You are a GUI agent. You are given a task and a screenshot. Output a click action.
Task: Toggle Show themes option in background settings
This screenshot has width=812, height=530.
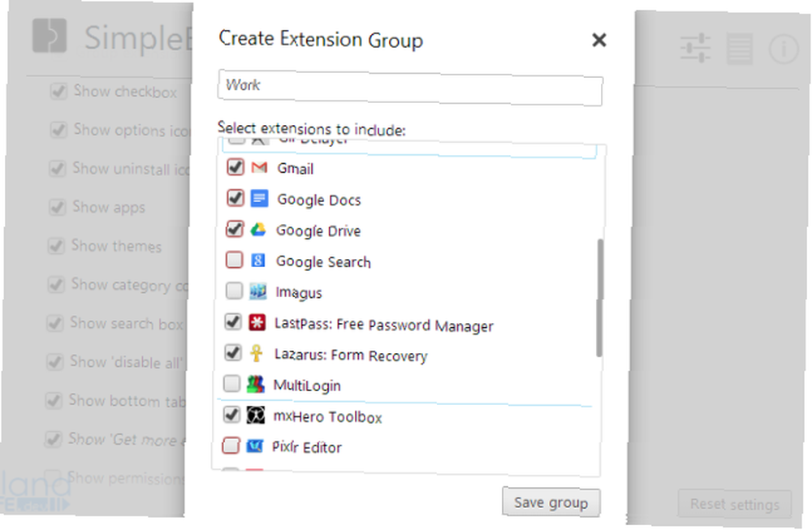(x=55, y=246)
